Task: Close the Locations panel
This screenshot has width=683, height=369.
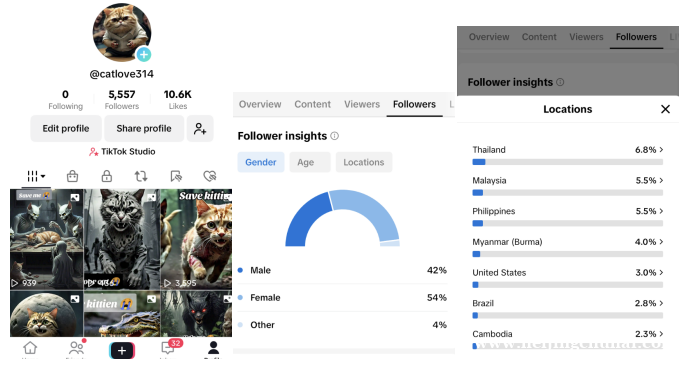Action: (665, 109)
